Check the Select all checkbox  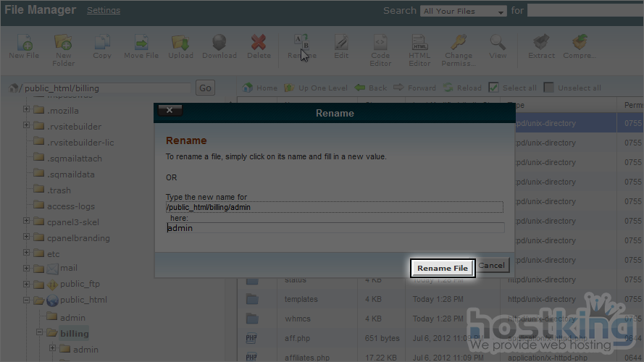(x=493, y=88)
